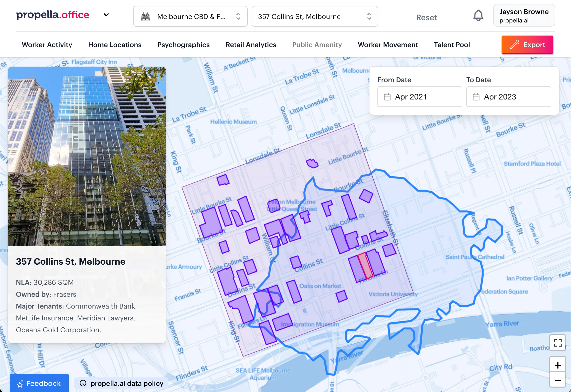The width and height of the screenshot is (571, 392).
Task: Click the star icon on Feedback button
Action: click(x=20, y=384)
